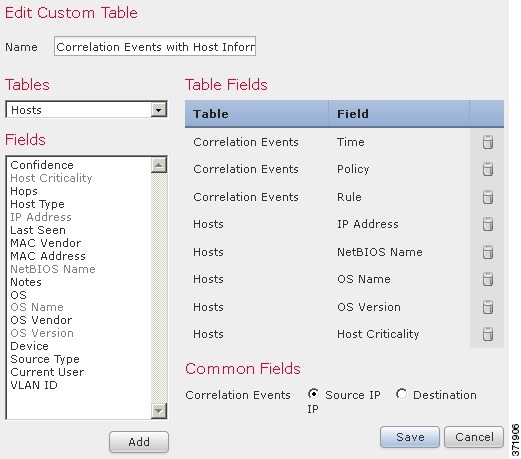
Task: Click the fields list scroll-up arrow
Action: point(159,165)
